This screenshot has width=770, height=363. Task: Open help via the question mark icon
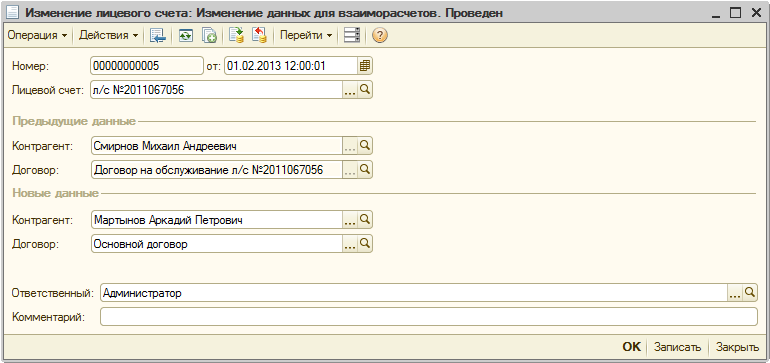(380, 36)
